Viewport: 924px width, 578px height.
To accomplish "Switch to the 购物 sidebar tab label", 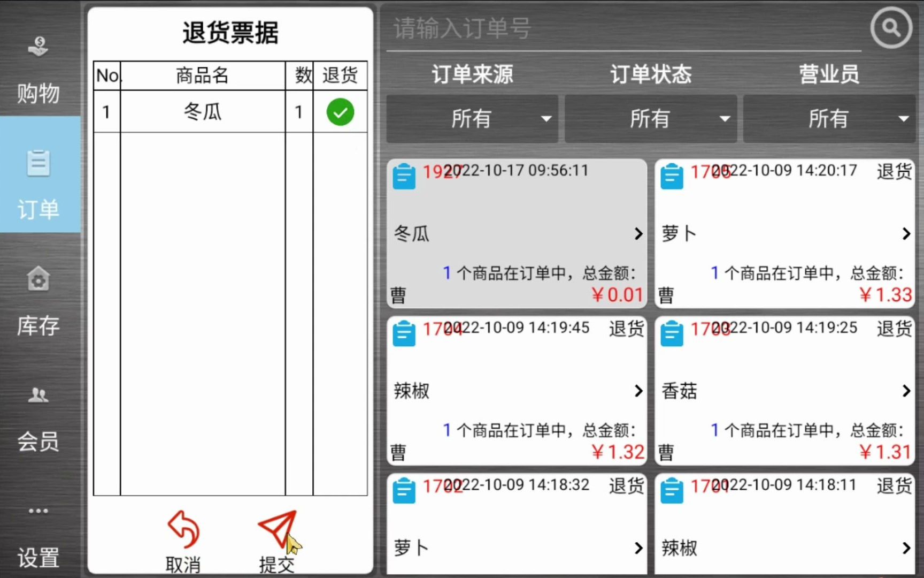I will pyautogui.click(x=38, y=93).
